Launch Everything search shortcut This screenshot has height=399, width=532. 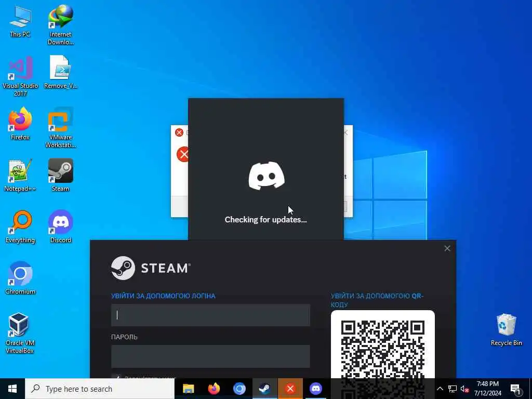[x=20, y=227]
